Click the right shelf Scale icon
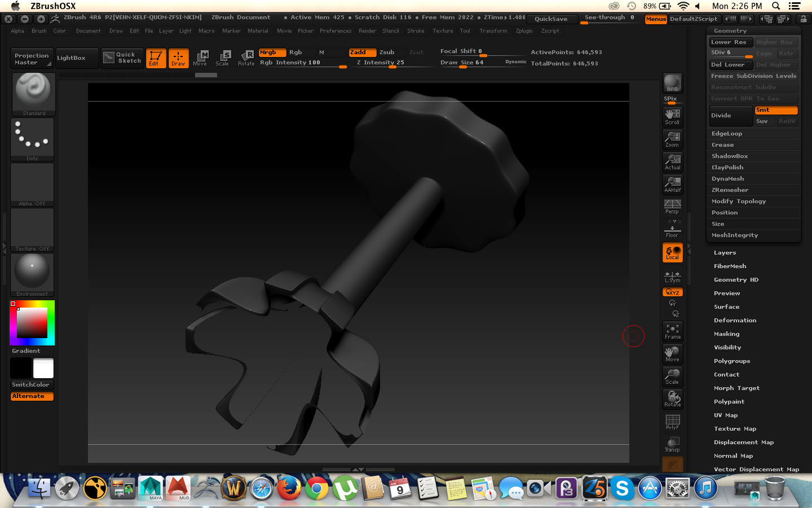This screenshot has height=508, width=812. tap(672, 376)
